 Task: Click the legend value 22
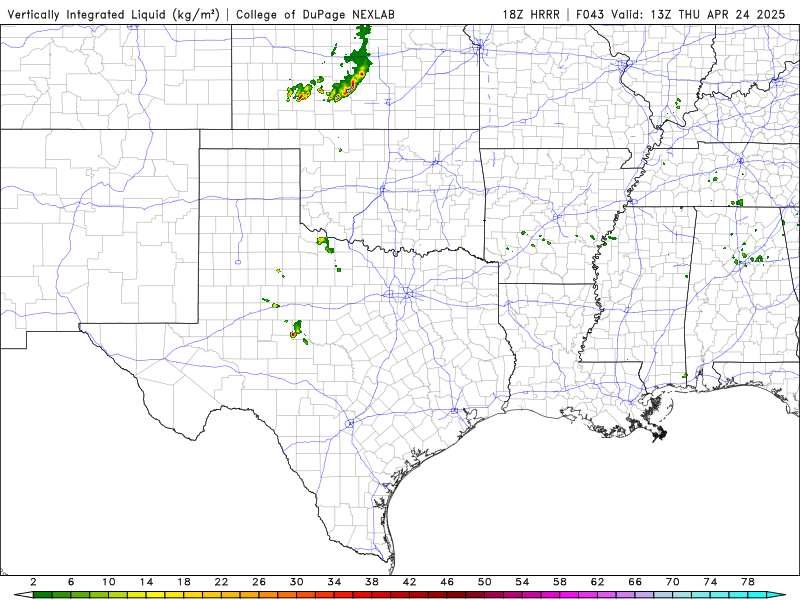pyautogui.click(x=221, y=582)
